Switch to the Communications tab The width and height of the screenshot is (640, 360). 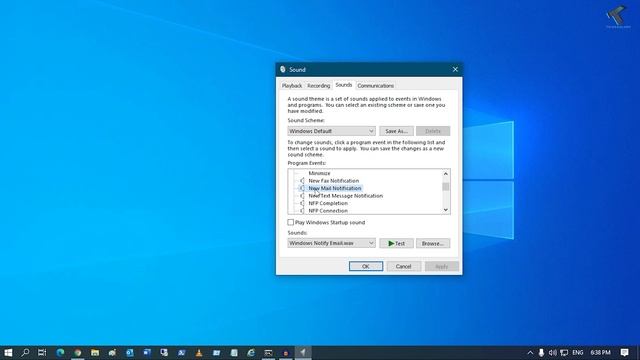(x=376, y=86)
